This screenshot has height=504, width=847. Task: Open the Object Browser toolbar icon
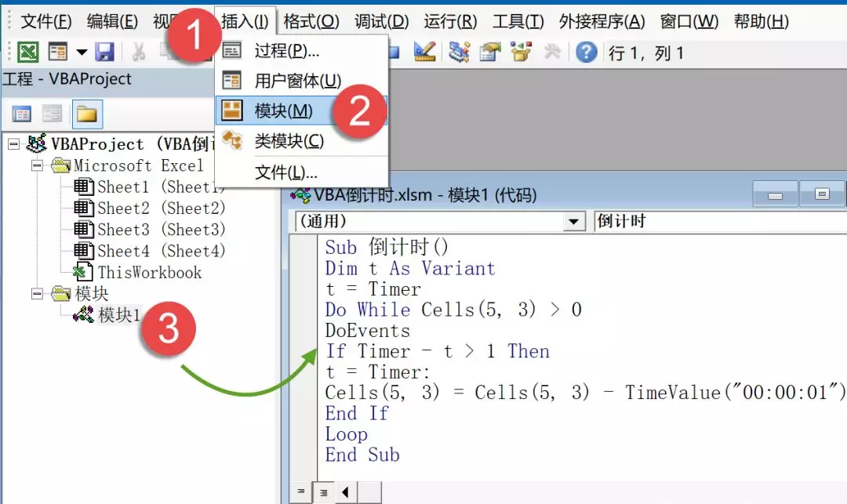tap(521, 53)
